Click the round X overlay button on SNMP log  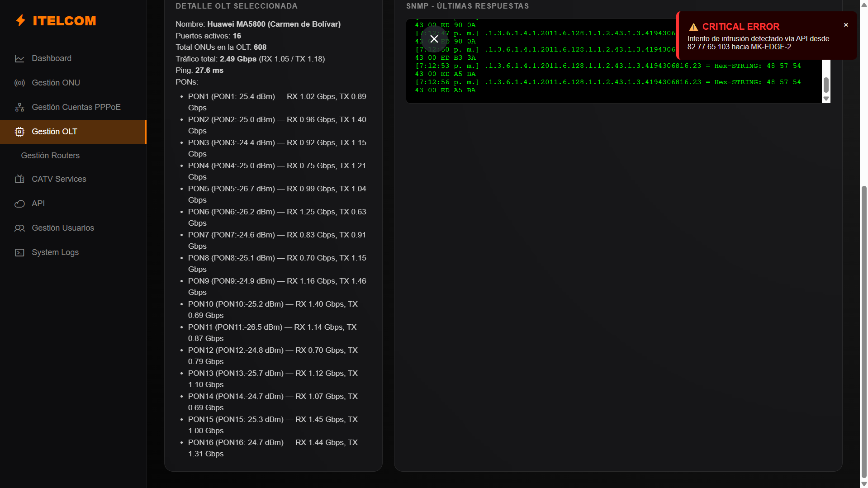click(434, 39)
